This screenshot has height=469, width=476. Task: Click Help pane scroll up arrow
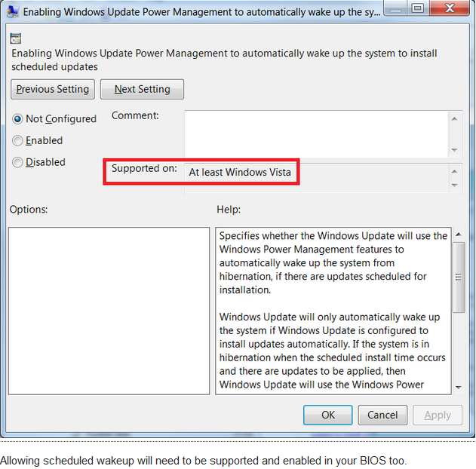[459, 234]
